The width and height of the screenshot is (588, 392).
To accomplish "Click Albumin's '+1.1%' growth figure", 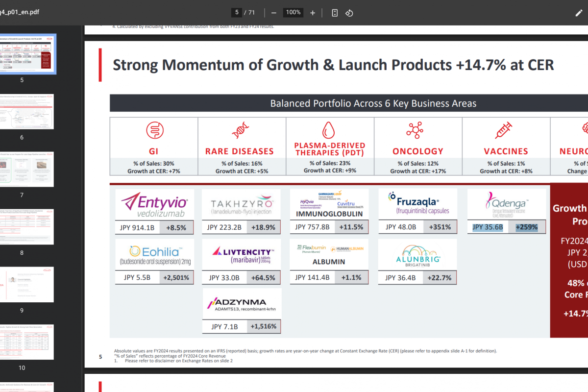I will tap(351, 277).
